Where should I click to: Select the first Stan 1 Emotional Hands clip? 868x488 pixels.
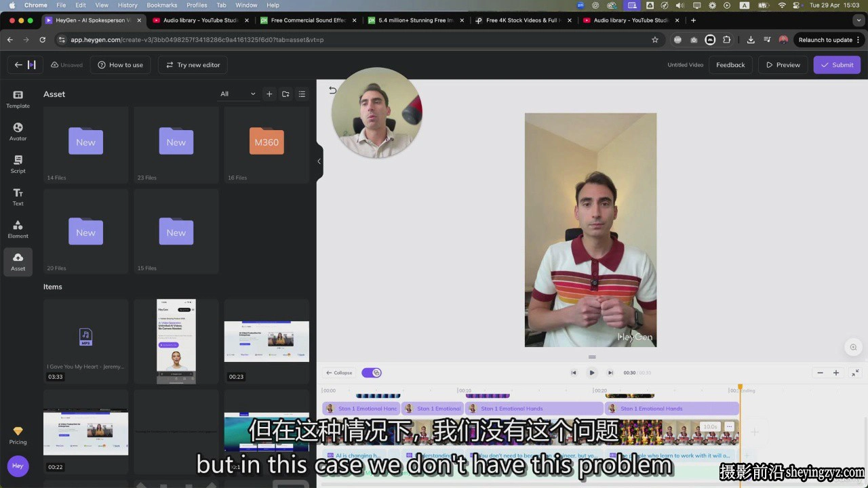point(361,409)
